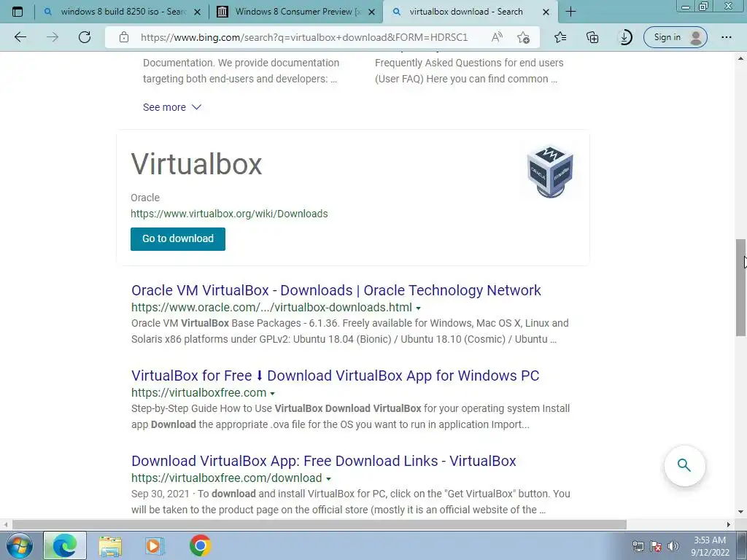Viewport: 747px width, 560px height.
Task: Close the 'Windows 8 Consumer Preview' tab
Action: (x=371, y=12)
